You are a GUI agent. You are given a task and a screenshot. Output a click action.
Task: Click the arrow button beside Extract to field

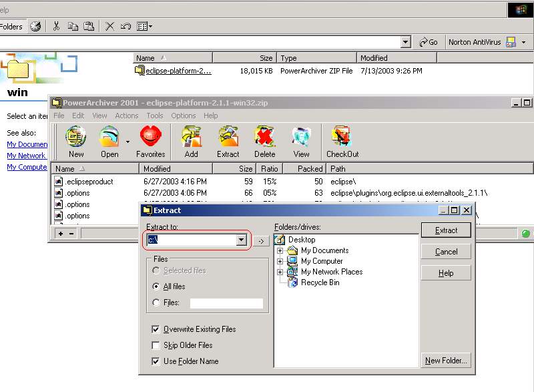pos(261,241)
